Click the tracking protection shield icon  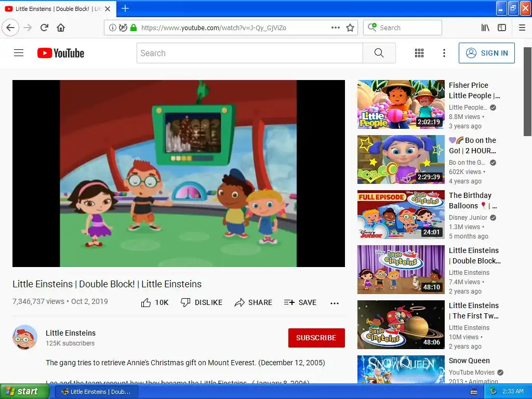tap(123, 28)
